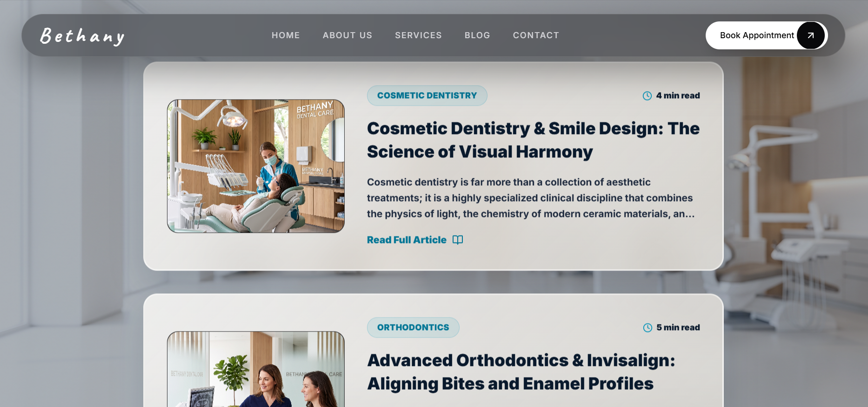Select the Orthodontics category tag
The height and width of the screenshot is (407, 868).
(413, 327)
